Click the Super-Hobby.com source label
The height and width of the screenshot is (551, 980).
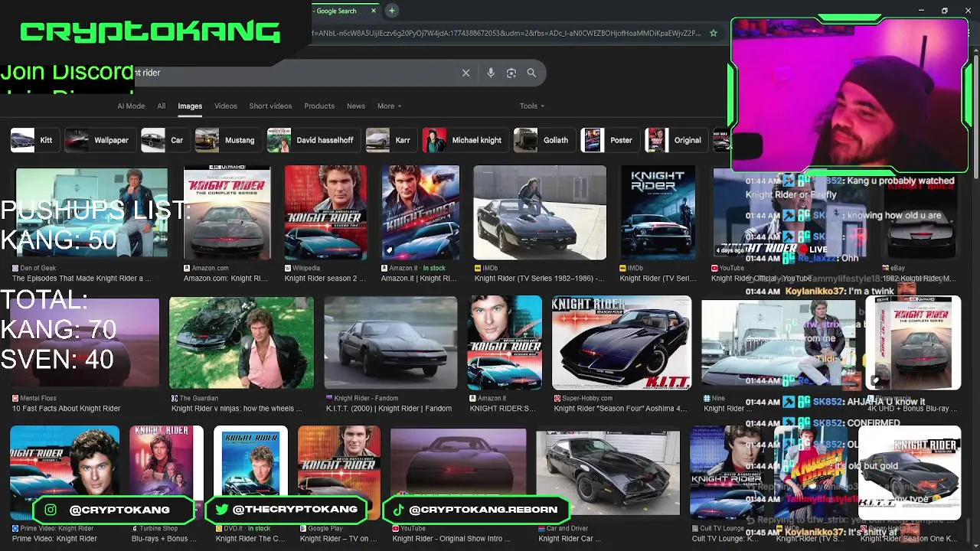pyautogui.click(x=587, y=398)
